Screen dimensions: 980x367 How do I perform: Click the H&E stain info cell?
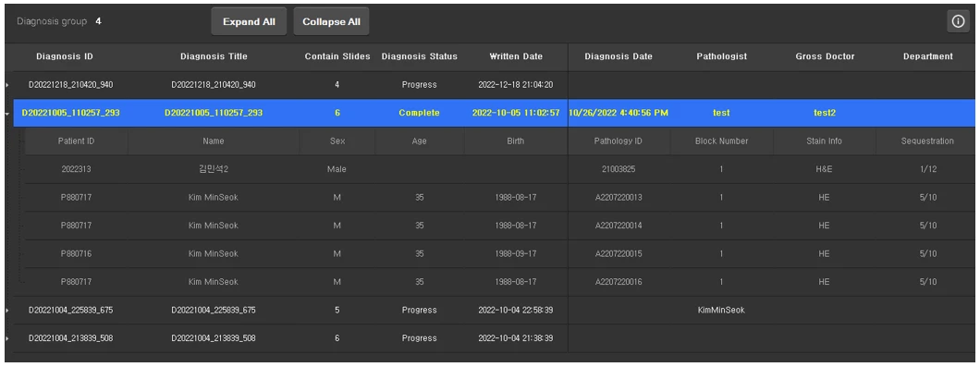[x=825, y=169]
